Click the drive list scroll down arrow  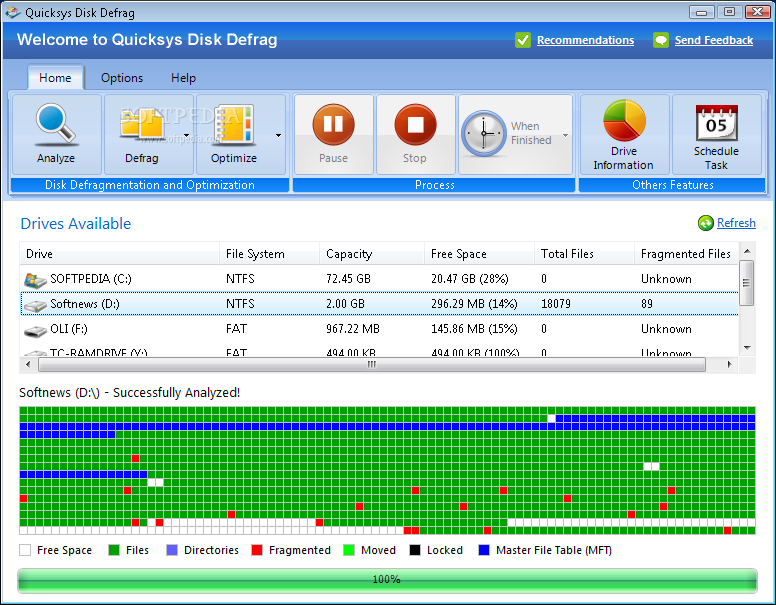coord(747,348)
